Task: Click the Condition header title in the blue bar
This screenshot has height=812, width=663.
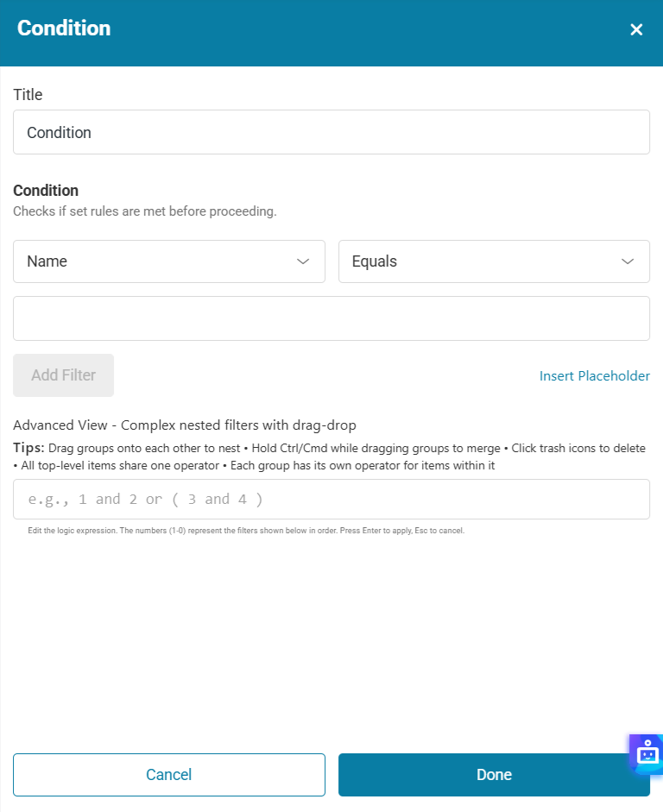Action: point(64,28)
